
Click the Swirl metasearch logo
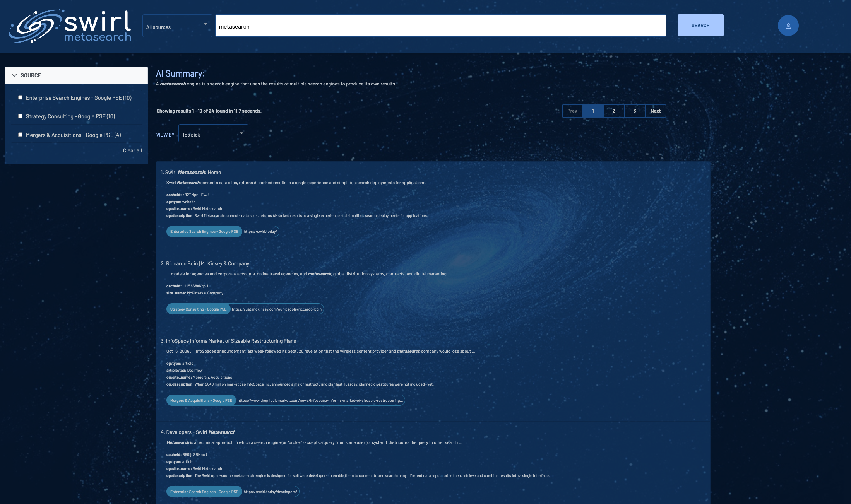click(x=70, y=26)
